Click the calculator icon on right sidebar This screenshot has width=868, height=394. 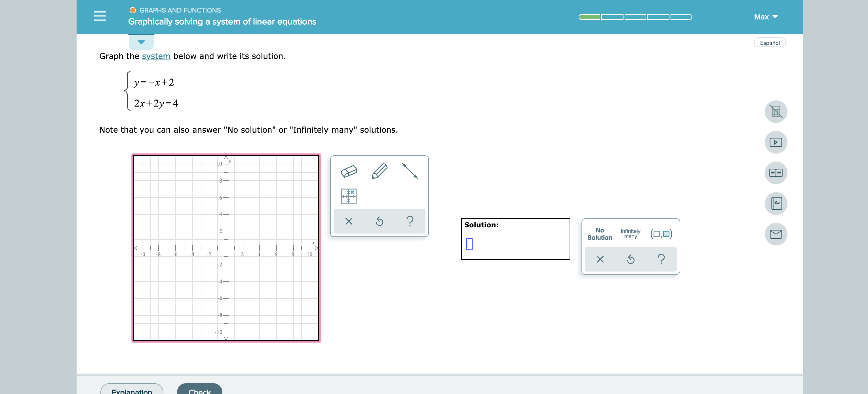pos(776,111)
